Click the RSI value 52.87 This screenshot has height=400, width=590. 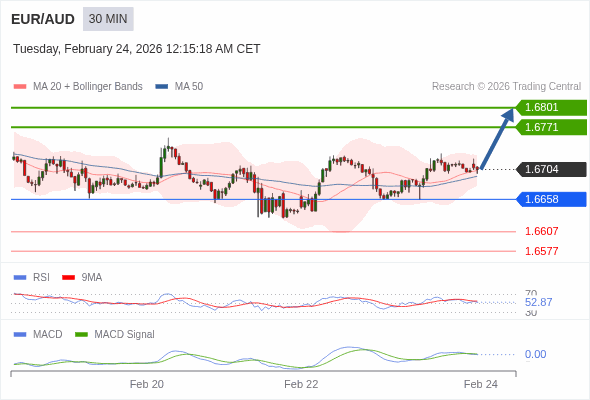point(538,302)
